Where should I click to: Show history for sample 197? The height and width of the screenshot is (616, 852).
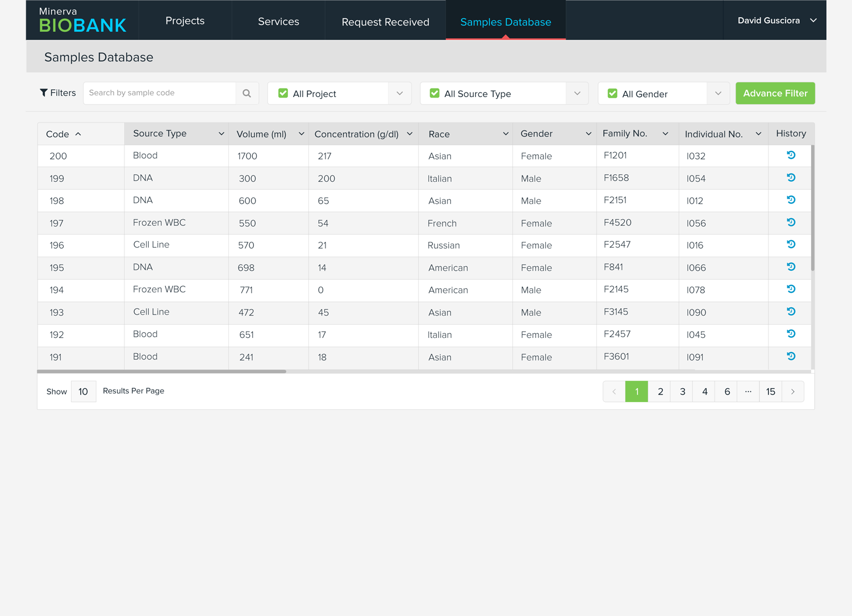pos(791,223)
